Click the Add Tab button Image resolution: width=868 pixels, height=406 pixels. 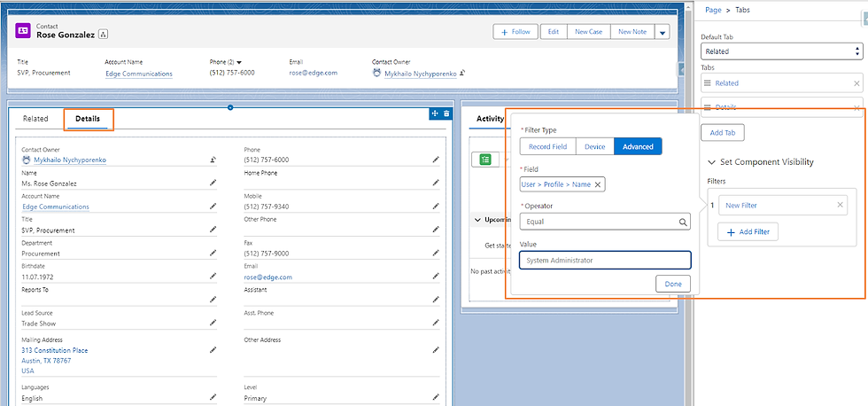[x=723, y=133]
